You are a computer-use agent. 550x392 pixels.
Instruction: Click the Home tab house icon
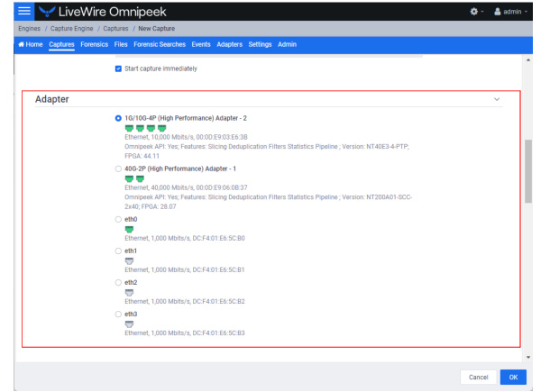pyautogui.click(x=21, y=44)
